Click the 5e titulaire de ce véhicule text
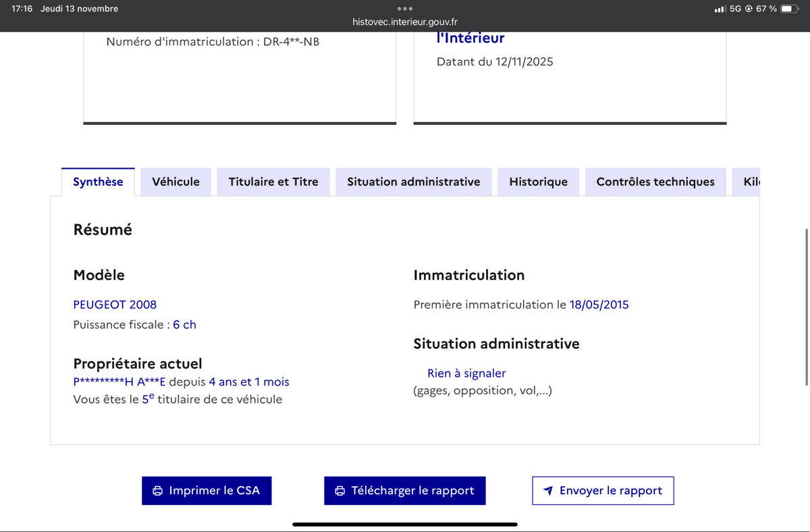The height and width of the screenshot is (532, 810). pos(212,399)
